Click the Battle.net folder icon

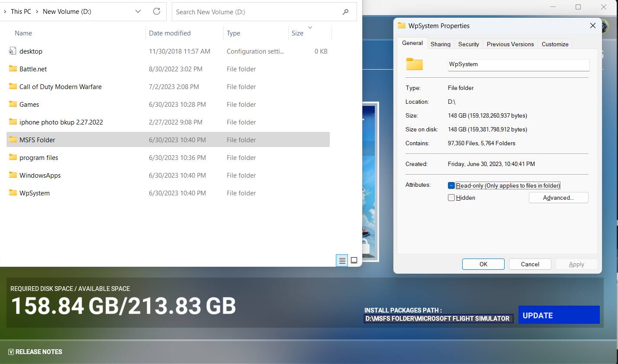[13, 69]
